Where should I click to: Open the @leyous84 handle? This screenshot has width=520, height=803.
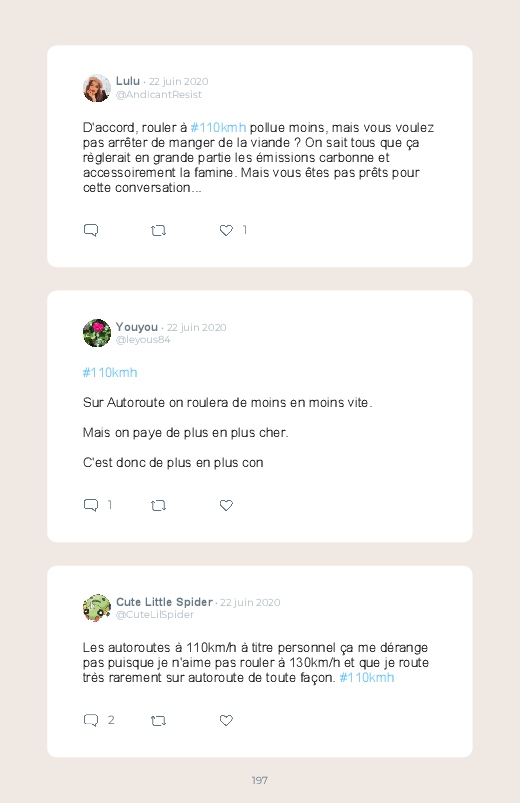pyautogui.click(x=143, y=340)
